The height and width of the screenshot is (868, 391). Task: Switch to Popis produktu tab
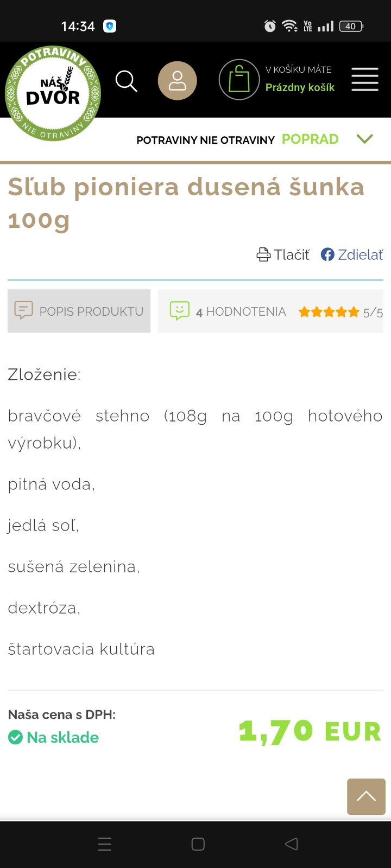[79, 311]
